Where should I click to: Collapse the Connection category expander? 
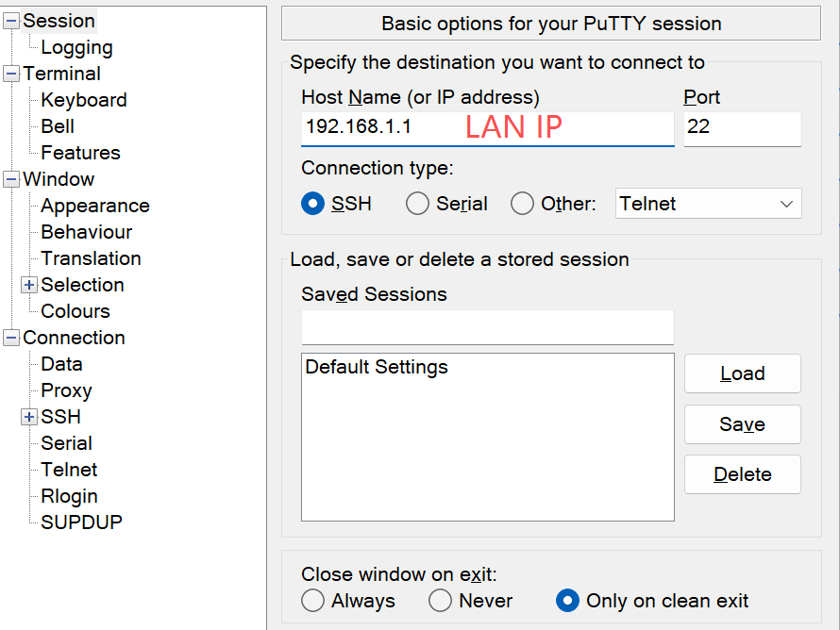[11, 338]
